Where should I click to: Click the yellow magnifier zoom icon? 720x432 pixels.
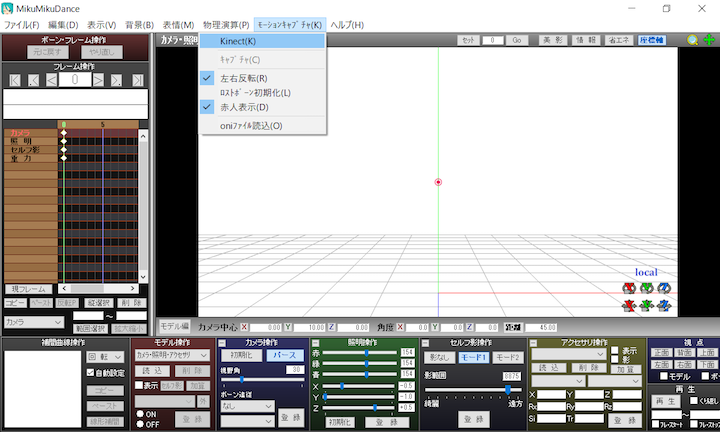(x=692, y=40)
